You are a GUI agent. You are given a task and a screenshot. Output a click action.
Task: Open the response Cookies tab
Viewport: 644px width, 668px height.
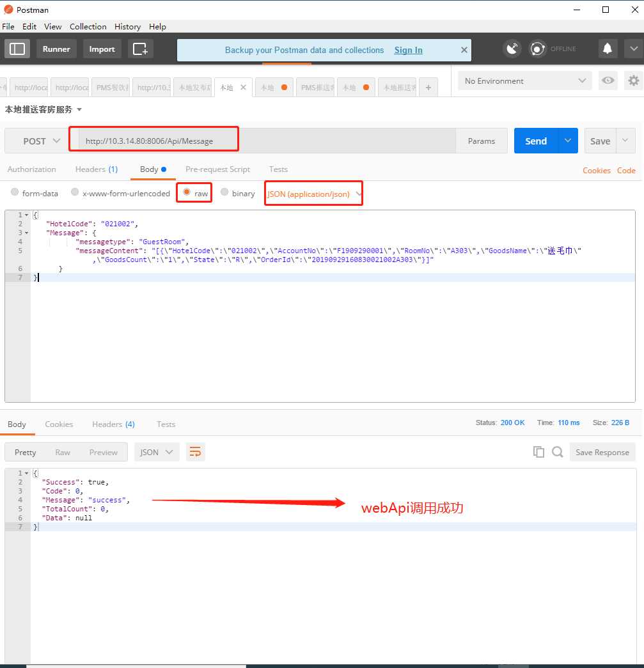[x=59, y=424]
